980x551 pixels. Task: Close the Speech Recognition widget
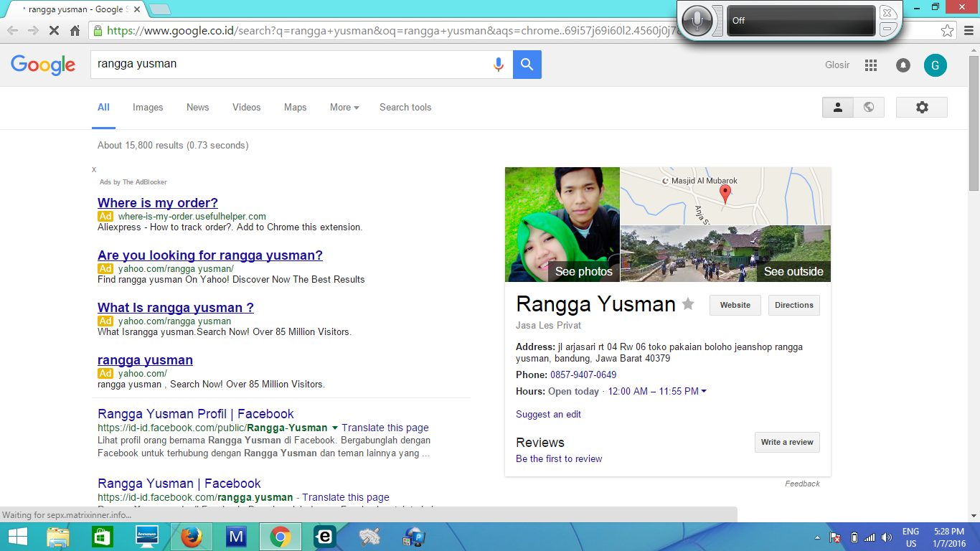pos(887,13)
